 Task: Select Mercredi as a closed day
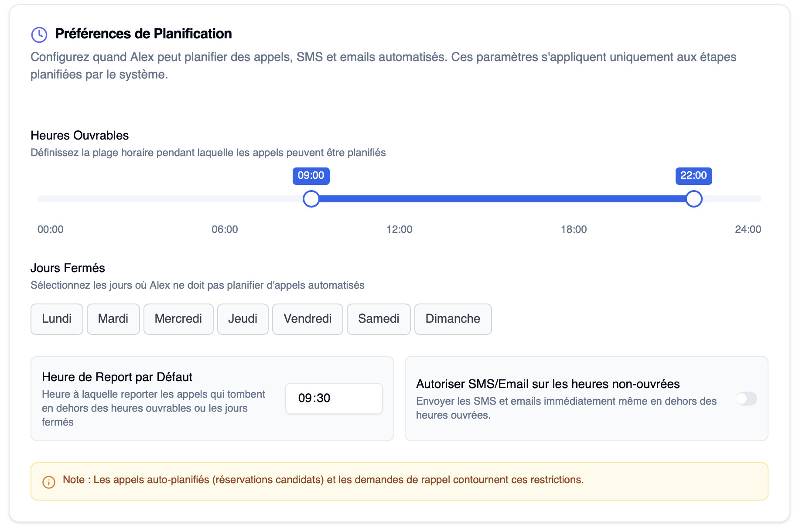(x=178, y=319)
